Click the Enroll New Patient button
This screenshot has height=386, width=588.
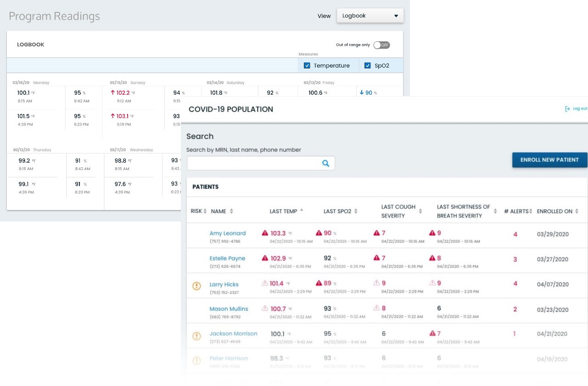pos(549,160)
